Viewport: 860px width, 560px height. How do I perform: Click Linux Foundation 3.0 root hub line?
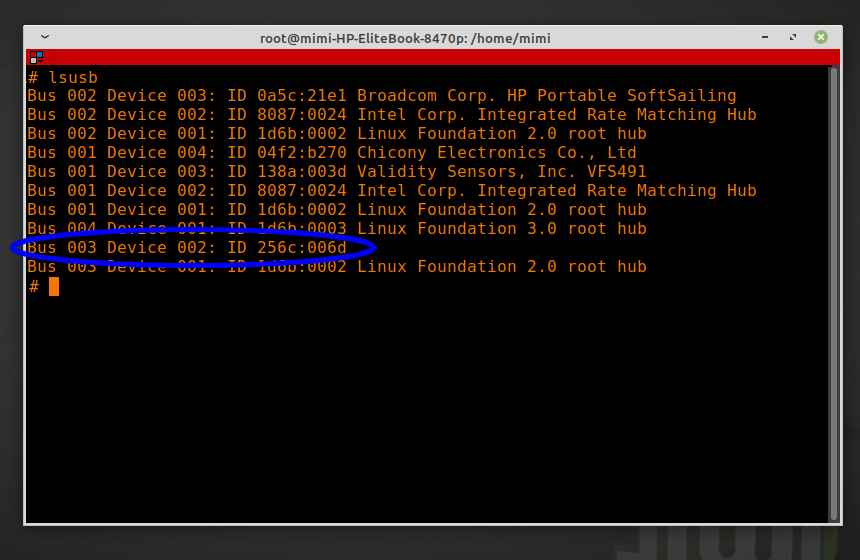click(337, 229)
